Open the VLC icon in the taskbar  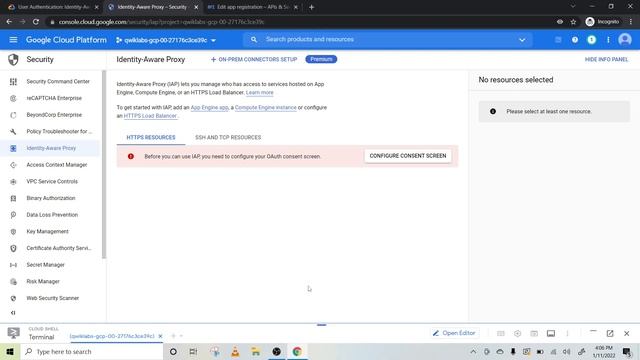pos(235,351)
